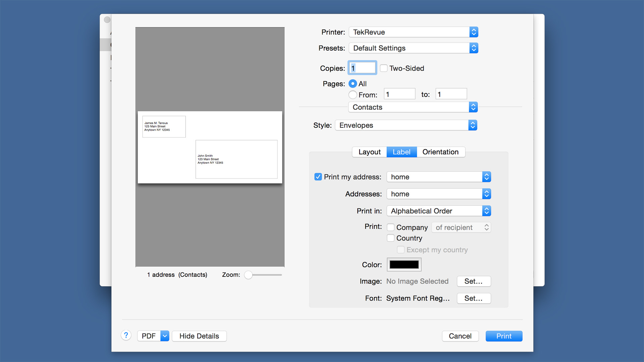Click the blue Print button
644x362 pixels.
pos(504,336)
